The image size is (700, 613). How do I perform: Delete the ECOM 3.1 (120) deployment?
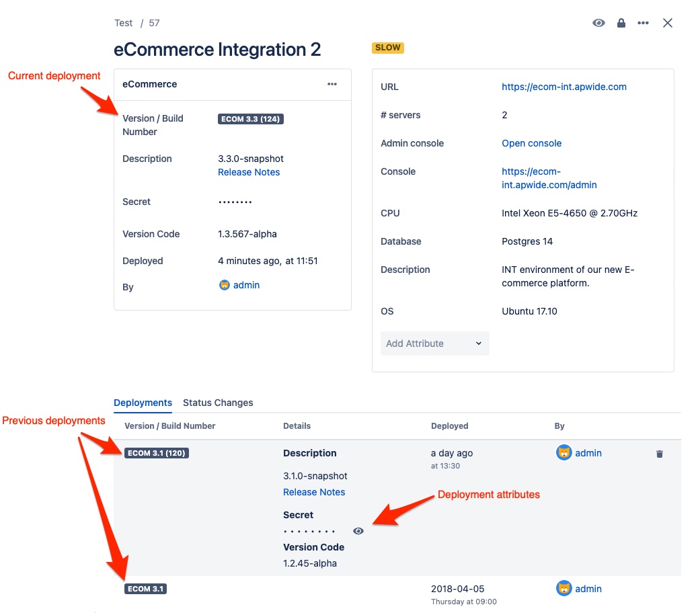coord(660,454)
